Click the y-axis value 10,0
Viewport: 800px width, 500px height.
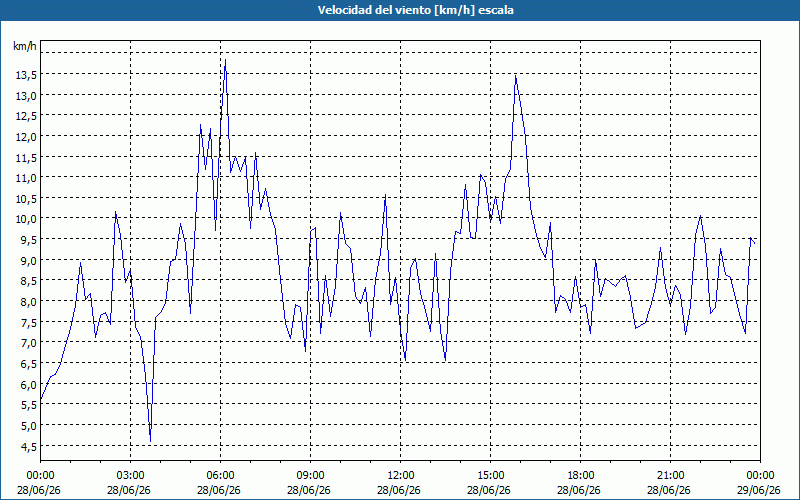(x=26, y=219)
